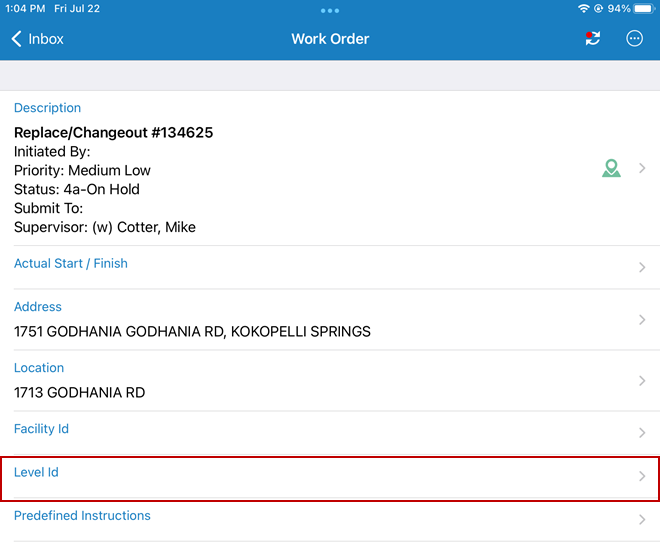The image size is (660, 548).
Task: Open the map location pin icon
Action: 611,168
